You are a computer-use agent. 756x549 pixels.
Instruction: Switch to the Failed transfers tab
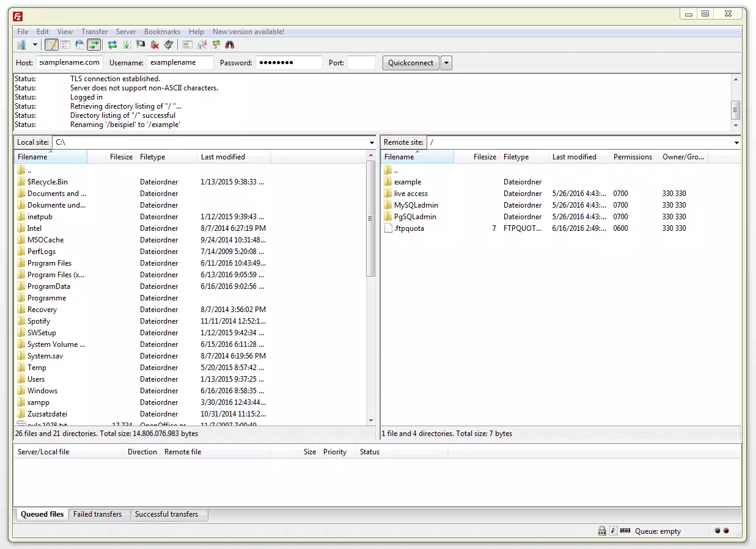coord(98,514)
